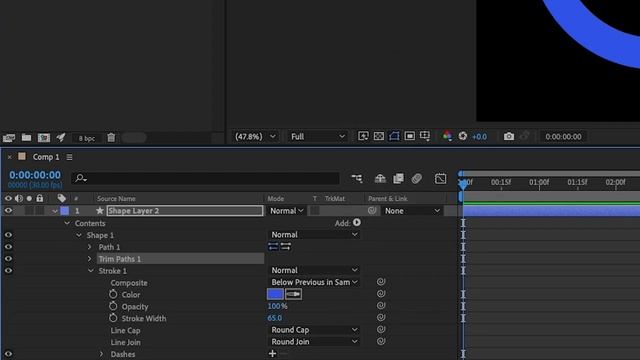Pick stroke color with eyedropper
Screen dimensions: 640x360
pos(293,294)
